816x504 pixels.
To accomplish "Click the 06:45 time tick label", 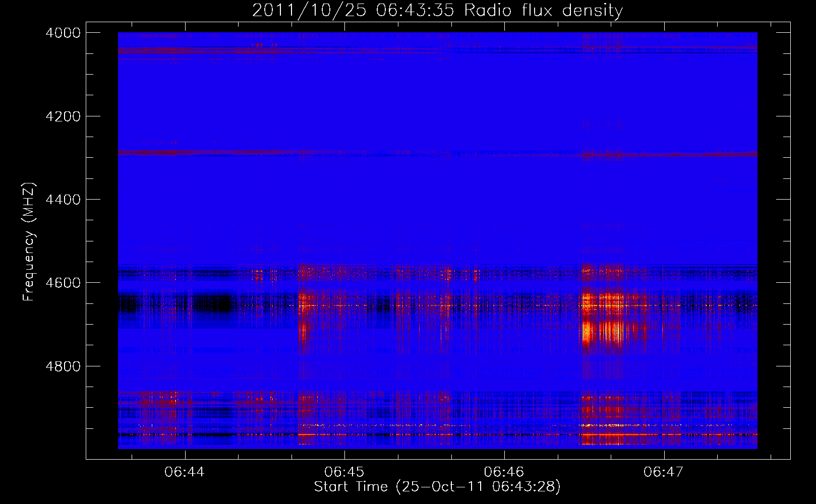I will coord(344,472).
